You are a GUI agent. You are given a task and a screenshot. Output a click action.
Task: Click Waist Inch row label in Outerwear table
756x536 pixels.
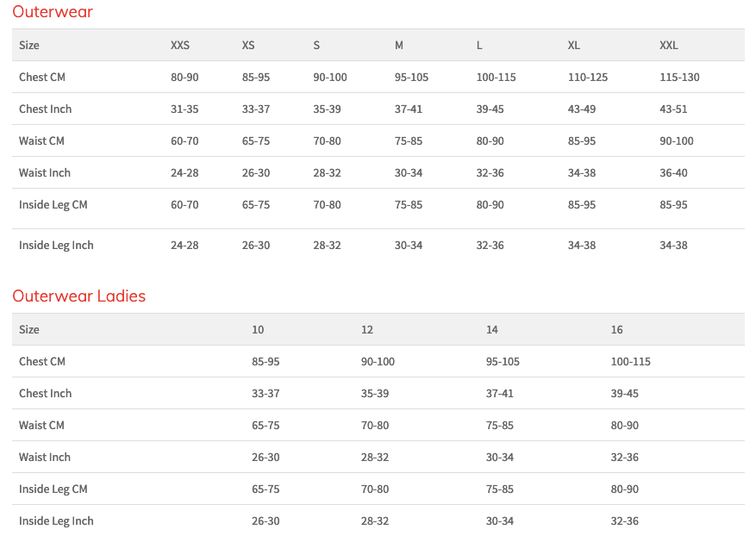(44, 172)
